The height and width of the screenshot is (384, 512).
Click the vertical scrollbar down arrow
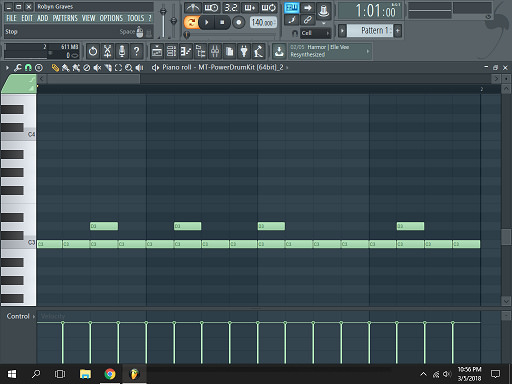506,301
